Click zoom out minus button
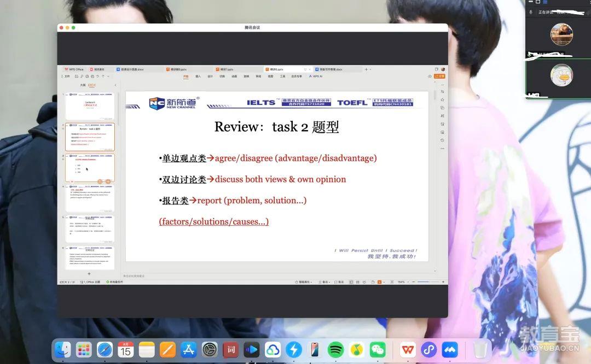The image size is (591, 364). tap(414, 282)
